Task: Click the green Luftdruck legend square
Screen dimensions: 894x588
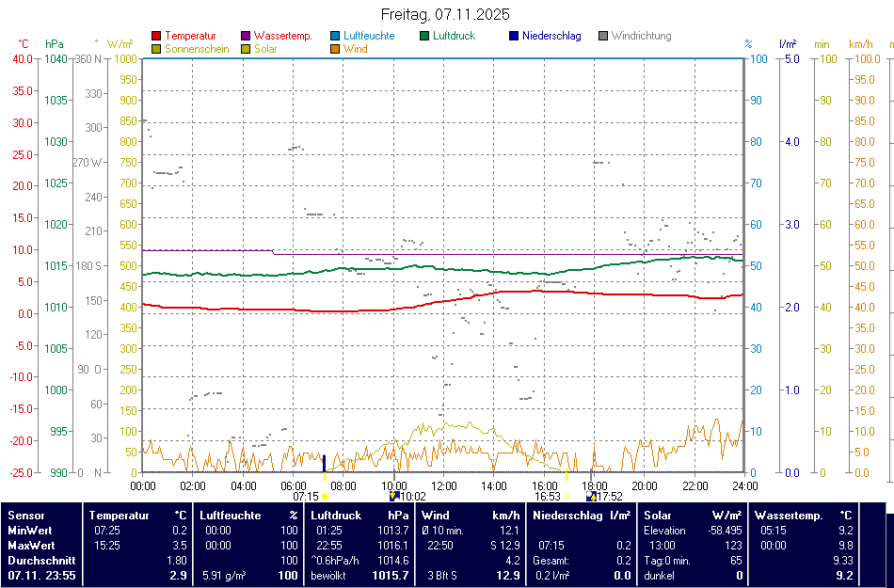Action: [424, 37]
